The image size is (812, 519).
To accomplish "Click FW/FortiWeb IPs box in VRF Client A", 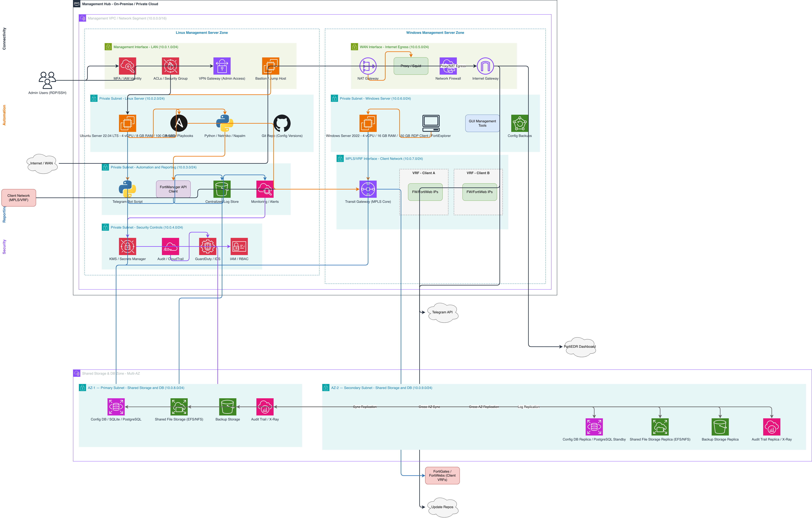I will [425, 192].
